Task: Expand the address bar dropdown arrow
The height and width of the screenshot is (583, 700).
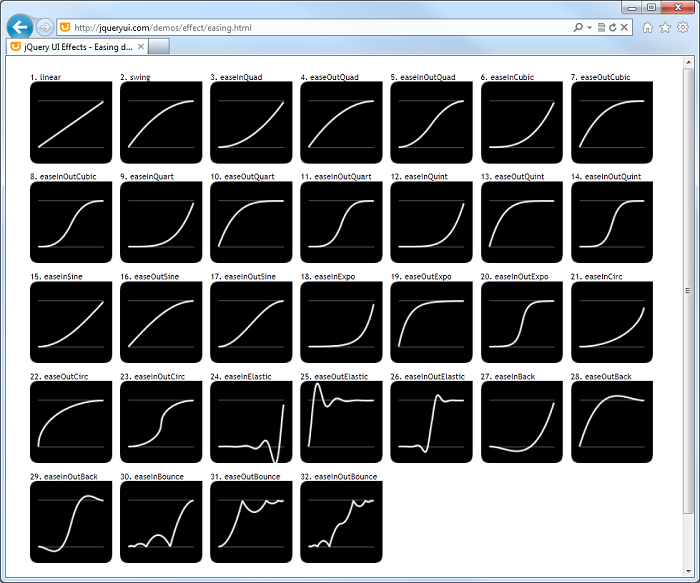Action: pyautogui.click(x=590, y=27)
